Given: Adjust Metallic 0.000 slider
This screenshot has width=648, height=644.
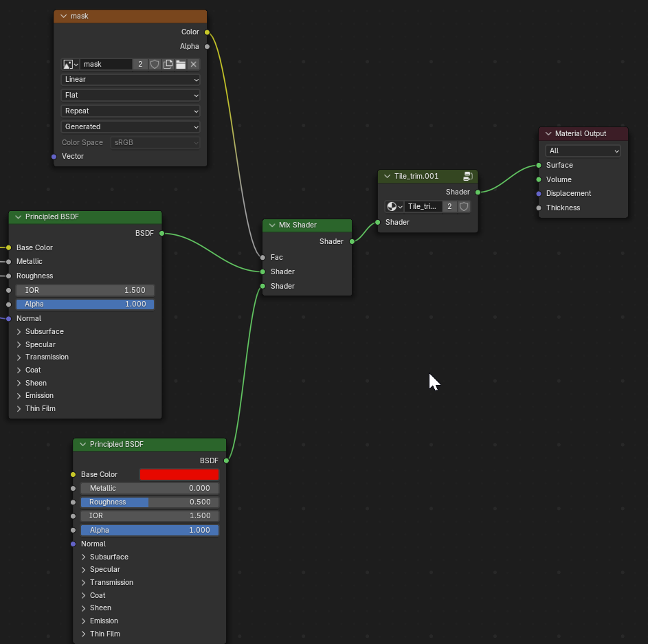Looking at the screenshot, I should [x=150, y=489].
